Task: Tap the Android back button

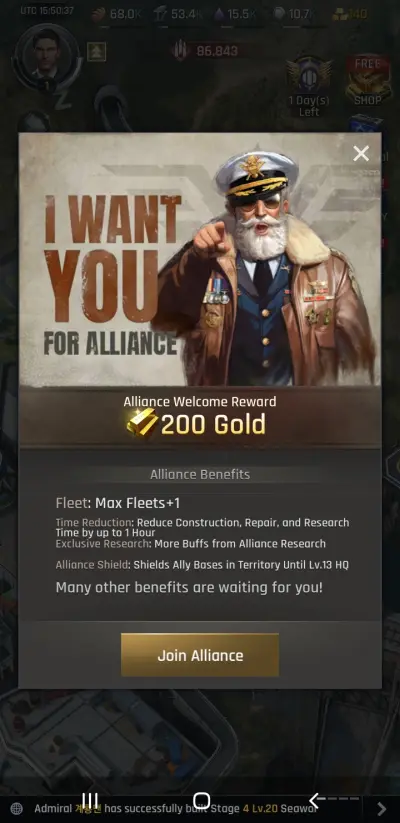Action: point(314,800)
